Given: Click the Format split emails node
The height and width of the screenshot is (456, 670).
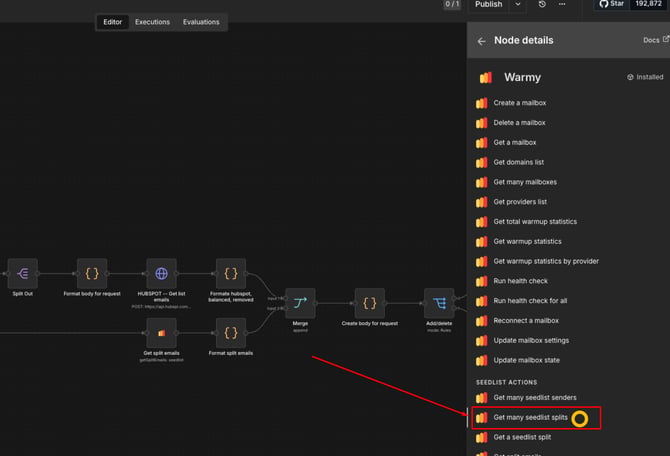Looking at the screenshot, I should 231,333.
